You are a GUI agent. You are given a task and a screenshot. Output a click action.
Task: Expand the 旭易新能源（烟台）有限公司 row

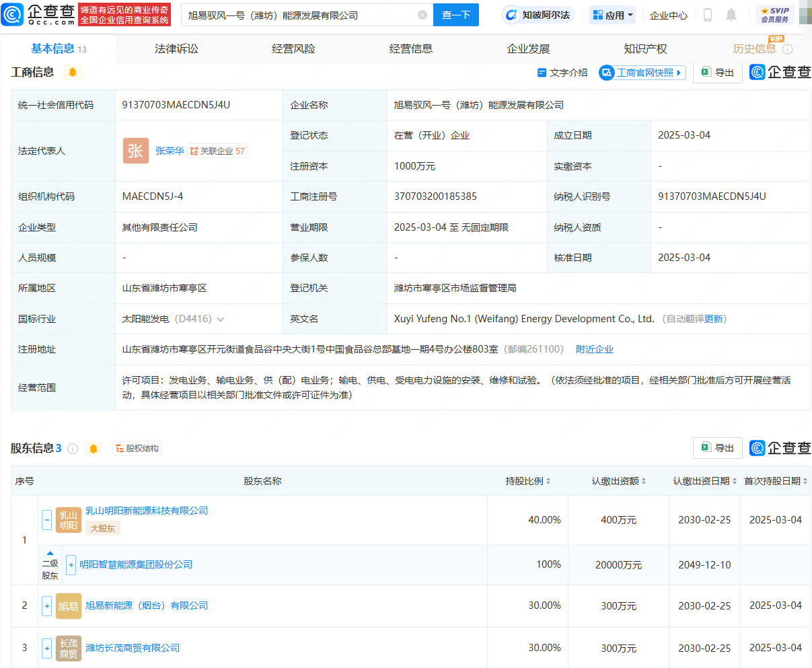point(47,605)
